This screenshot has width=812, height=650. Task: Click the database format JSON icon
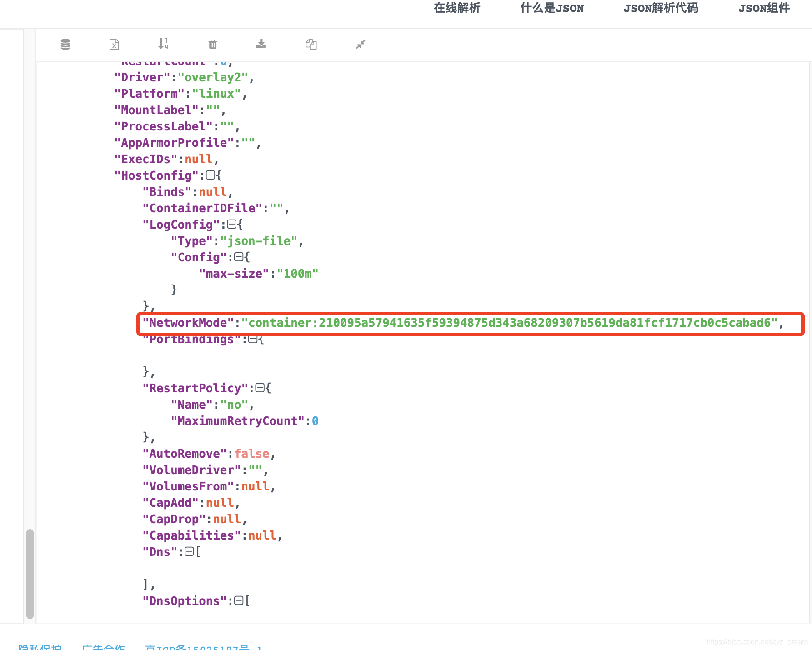pos(65,44)
